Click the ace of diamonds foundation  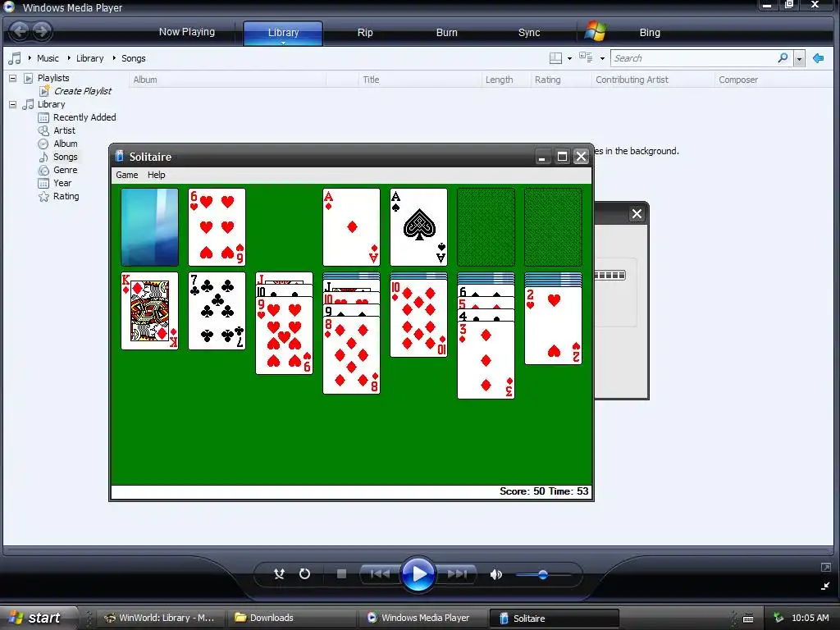tap(351, 227)
